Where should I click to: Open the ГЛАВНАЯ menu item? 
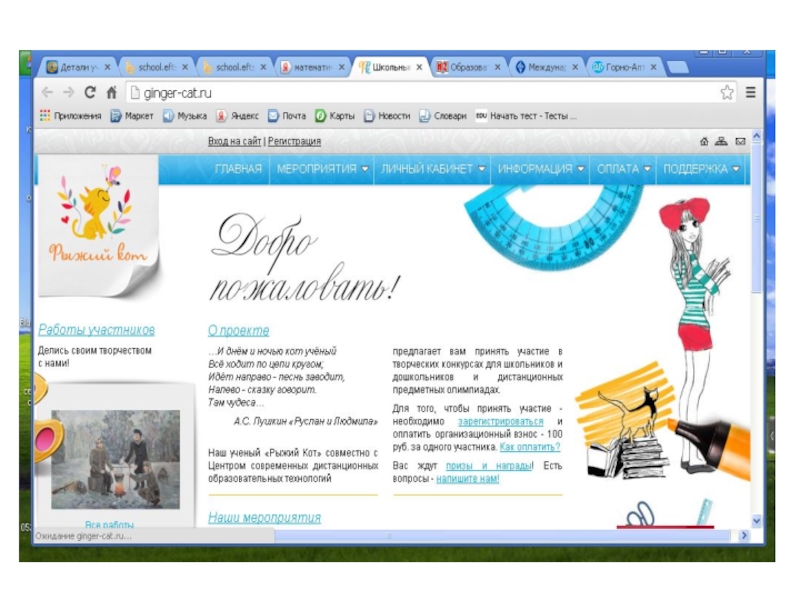[x=238, y=169]
